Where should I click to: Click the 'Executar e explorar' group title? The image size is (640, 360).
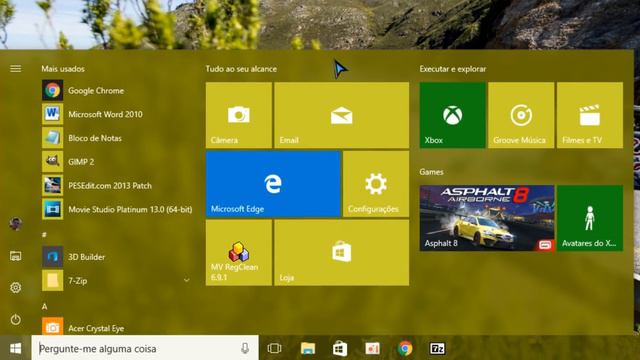[453, 69]
